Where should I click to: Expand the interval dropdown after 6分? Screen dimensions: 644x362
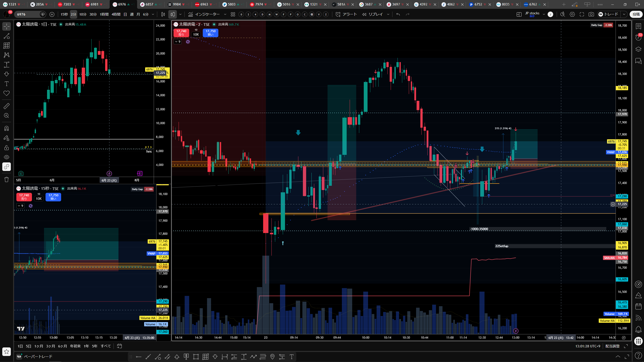point(153,14)
